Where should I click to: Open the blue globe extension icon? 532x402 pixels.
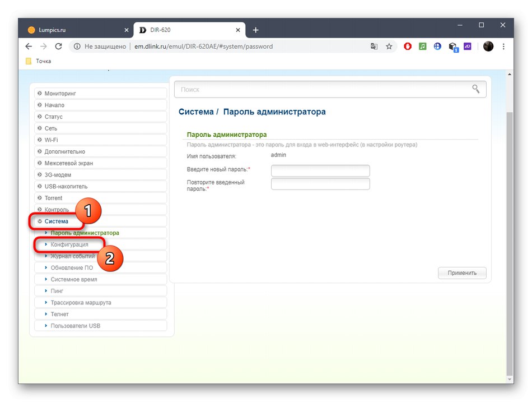[438, 46]
